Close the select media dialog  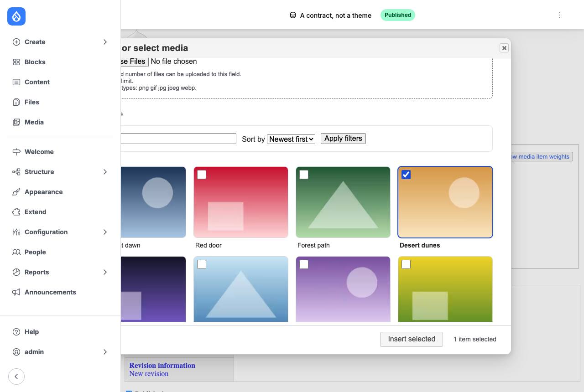pos(504,48)
